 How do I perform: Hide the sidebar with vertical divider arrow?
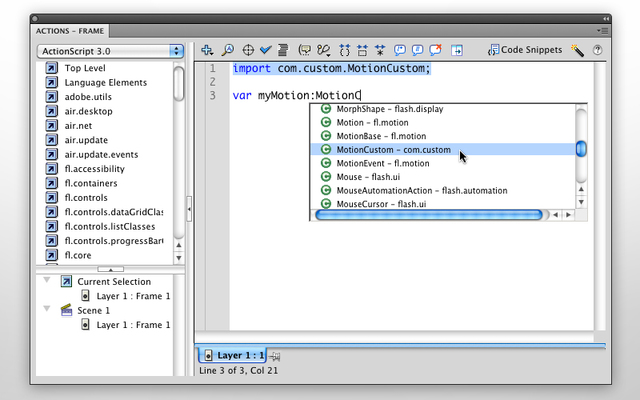pos(189,209)
